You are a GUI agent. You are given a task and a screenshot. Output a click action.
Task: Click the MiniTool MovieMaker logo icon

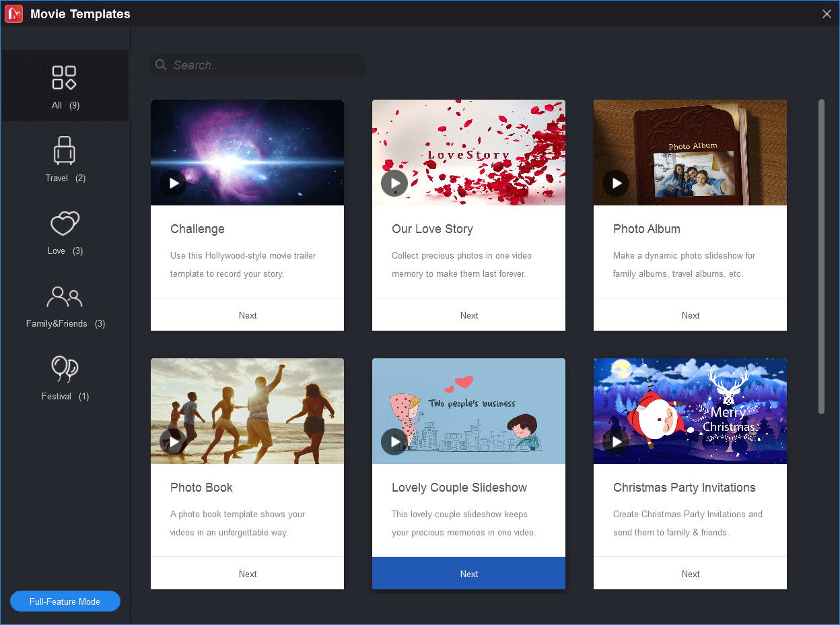click(x=14, y=13)
